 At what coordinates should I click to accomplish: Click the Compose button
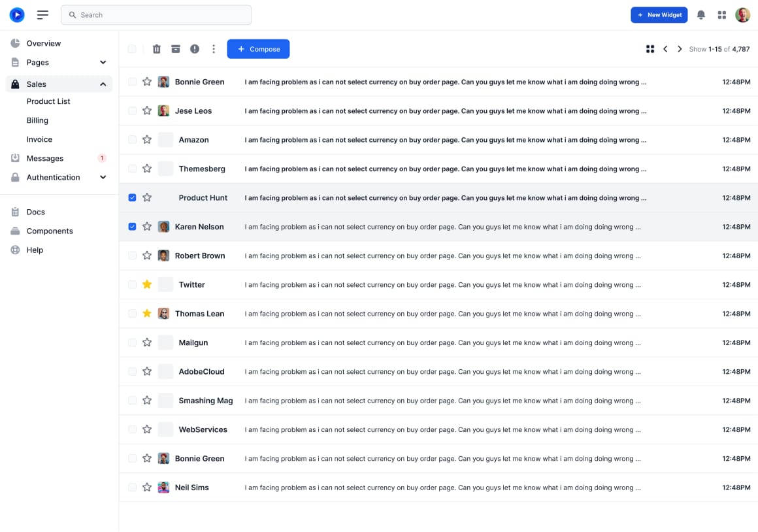[x=258, y=49]
